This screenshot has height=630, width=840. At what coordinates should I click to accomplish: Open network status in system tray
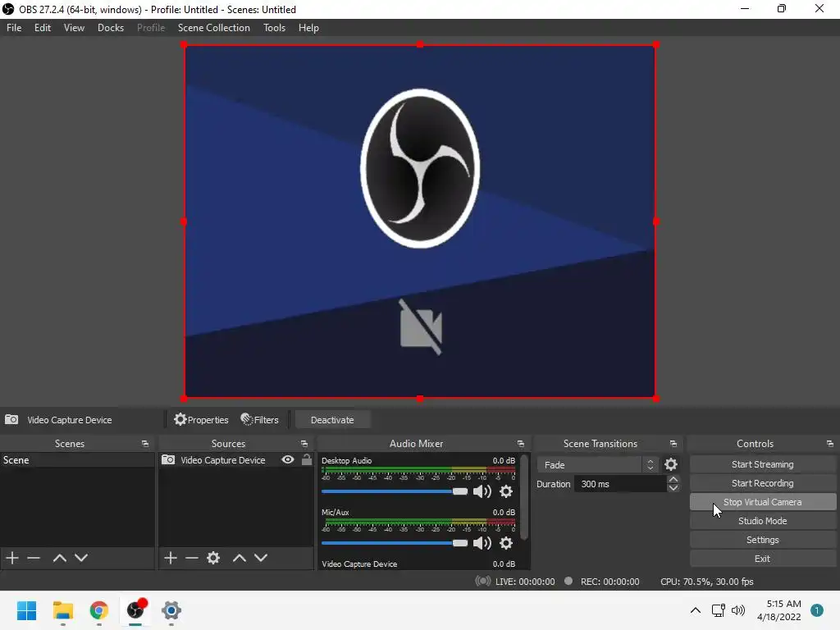718,610
